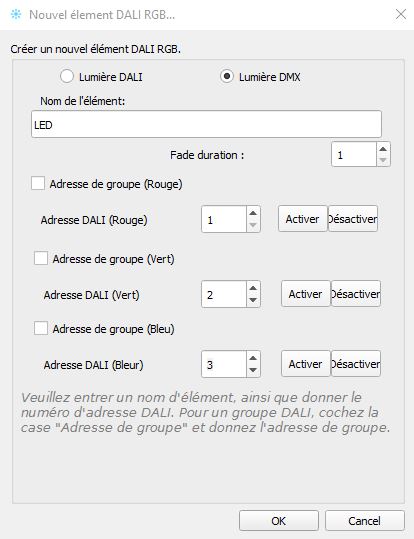Viewport: 414px width, 539px height.
Task: Dismiss the dialog with Cancel
Action: [364, 521]
